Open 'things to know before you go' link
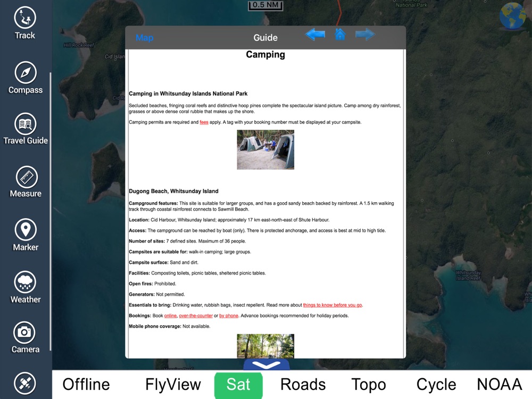The image size is (532, 399). click(332, 305)
